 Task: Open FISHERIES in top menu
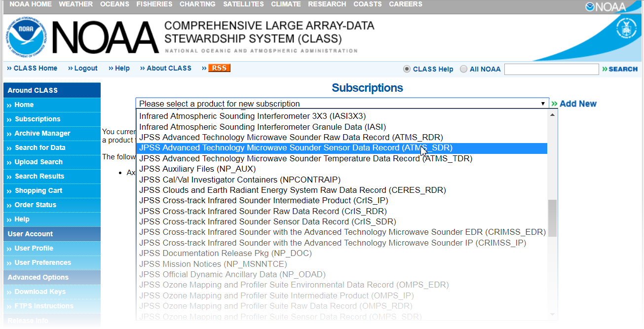tap(154, 4)
